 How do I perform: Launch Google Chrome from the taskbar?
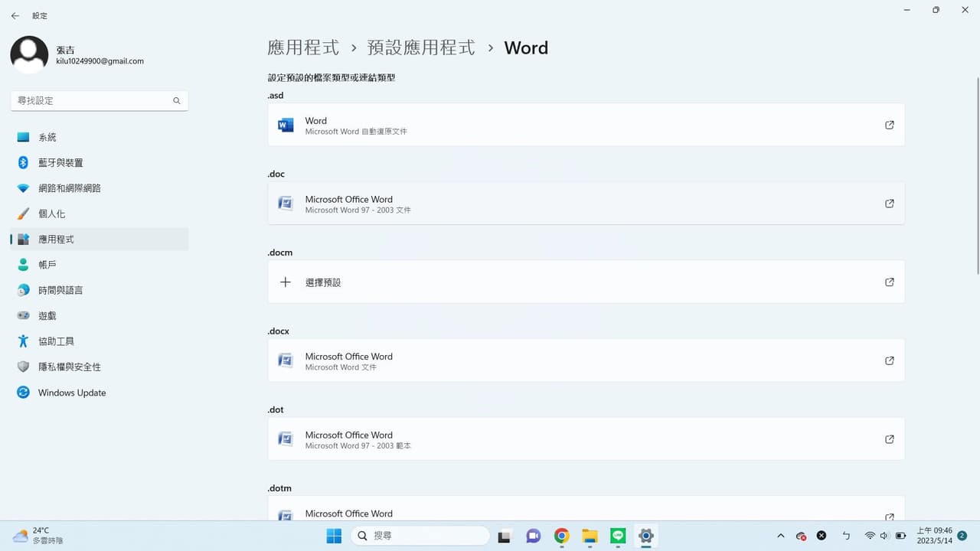(562, 536)
